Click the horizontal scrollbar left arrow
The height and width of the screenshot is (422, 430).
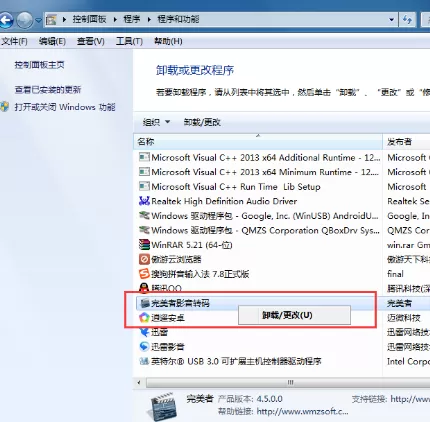(x=139, y=383)
